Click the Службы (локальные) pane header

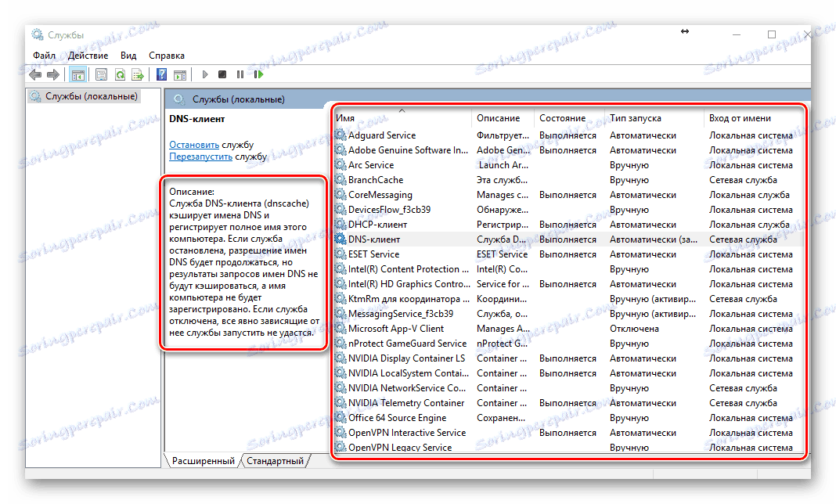click(238, 99)
